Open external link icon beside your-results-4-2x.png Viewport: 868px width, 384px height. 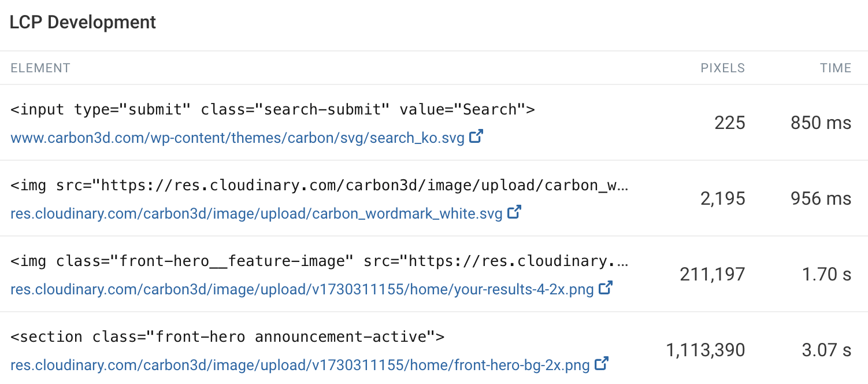click(x=606, y=288)
